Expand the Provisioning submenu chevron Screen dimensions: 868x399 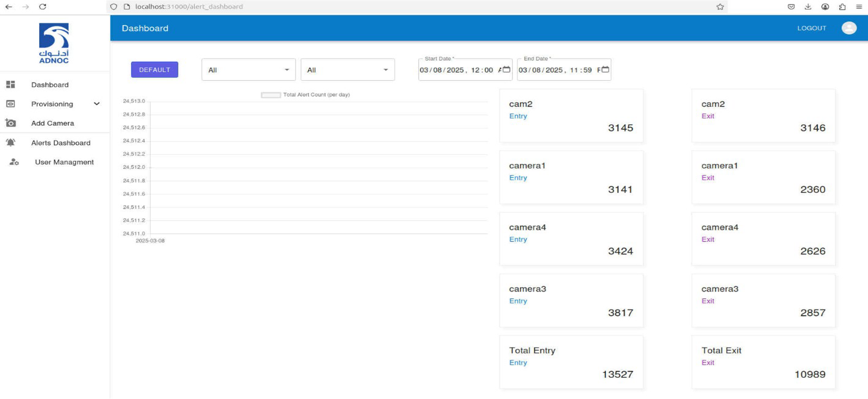point(97,104)
